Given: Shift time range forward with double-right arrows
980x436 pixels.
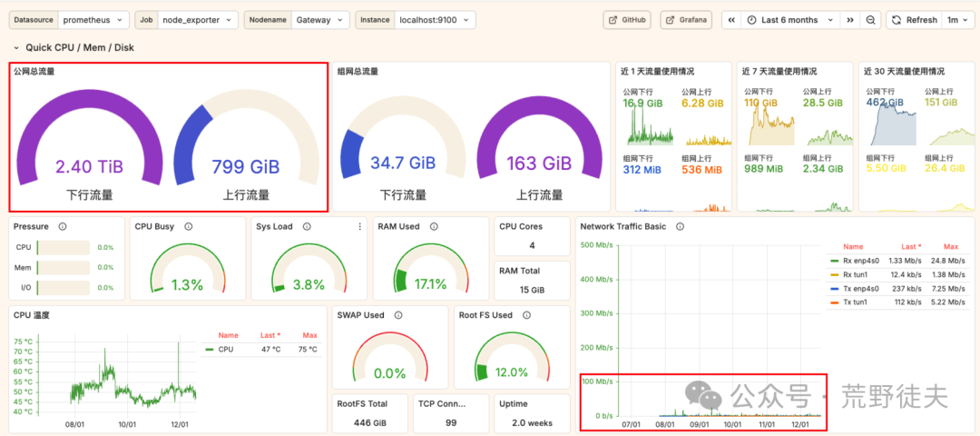Looking at the screenshot, I should click(850, 20).
